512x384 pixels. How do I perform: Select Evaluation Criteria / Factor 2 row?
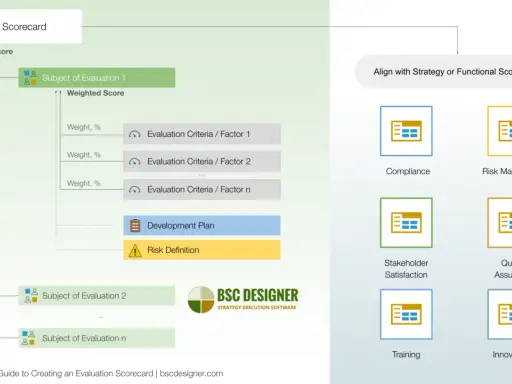[202, 162]
